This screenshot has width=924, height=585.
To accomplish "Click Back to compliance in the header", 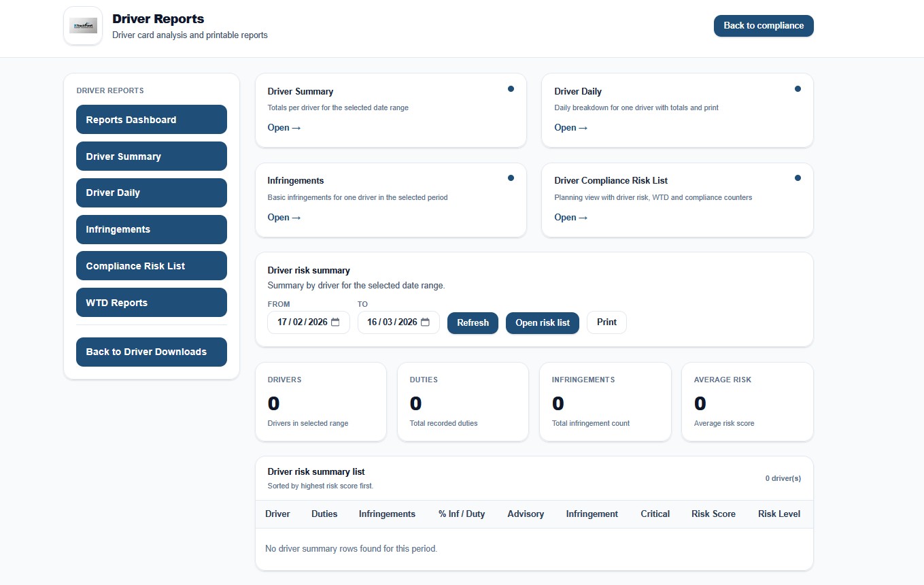I will coord(763,26).
